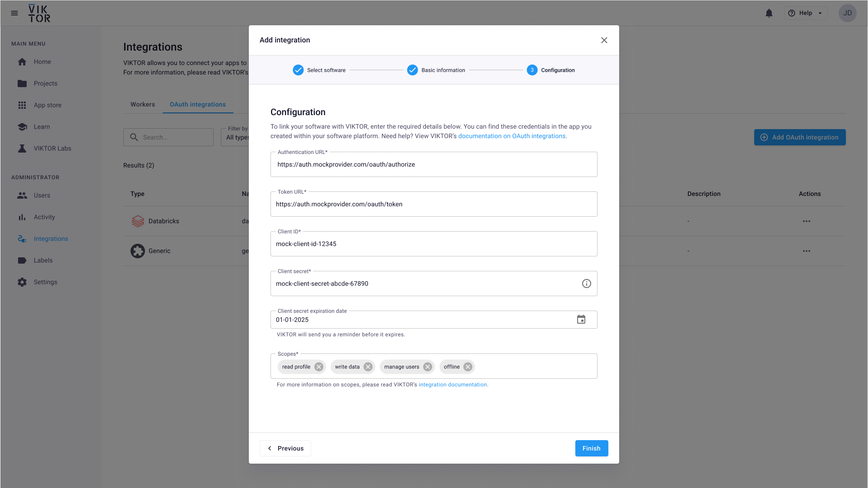The height and width of the screenshot is (488, 868).
Task: Open the calendar date picker icon
Action: tap(581, 320)
